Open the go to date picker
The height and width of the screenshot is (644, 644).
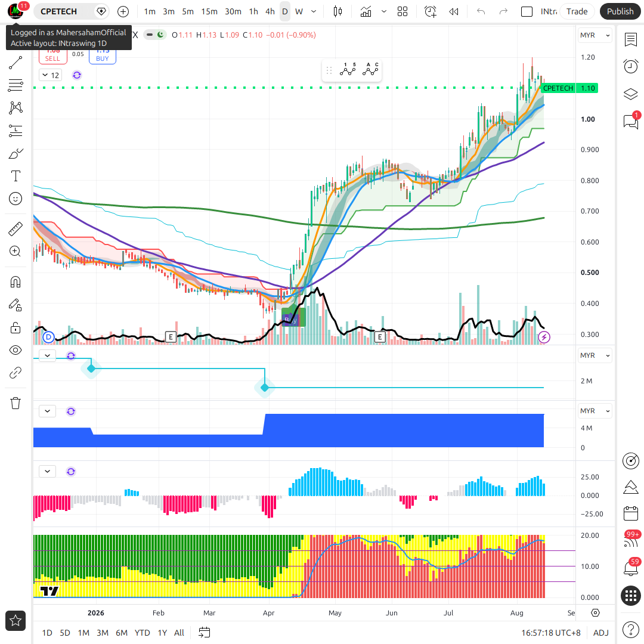pyautogui.click(x=204, y=633)
